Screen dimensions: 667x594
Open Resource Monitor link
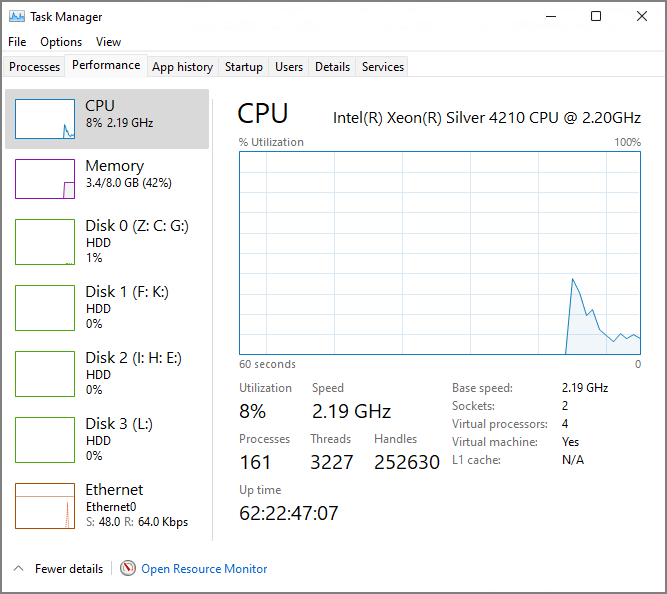pyautogui.click(x=204, y=568)
